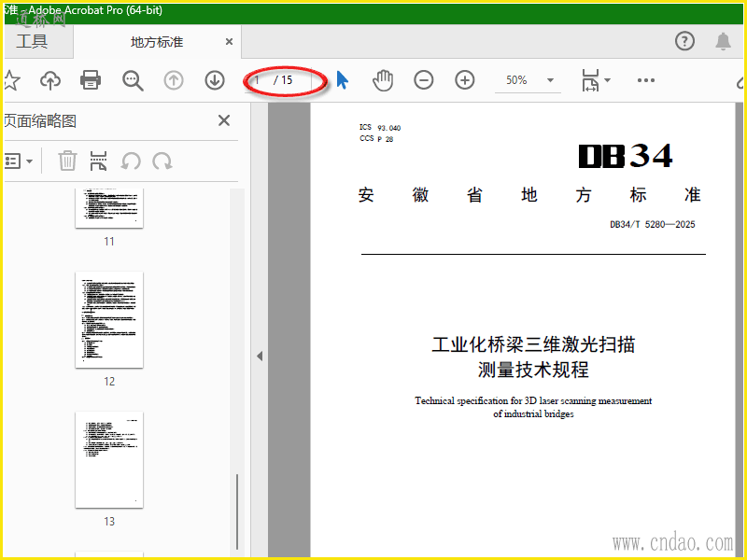
Task: Rotate page clockwise
Action: 162,161
